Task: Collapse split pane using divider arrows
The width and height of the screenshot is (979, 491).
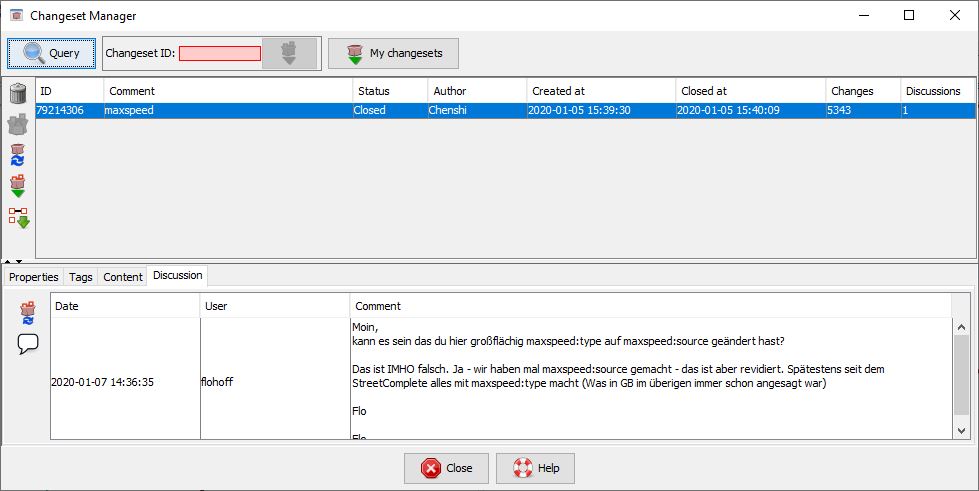Action: (9, 261)
